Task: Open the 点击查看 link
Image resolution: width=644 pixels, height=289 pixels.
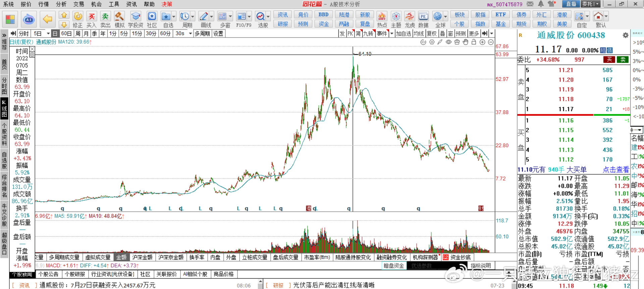Action: (x=616, y=170)
